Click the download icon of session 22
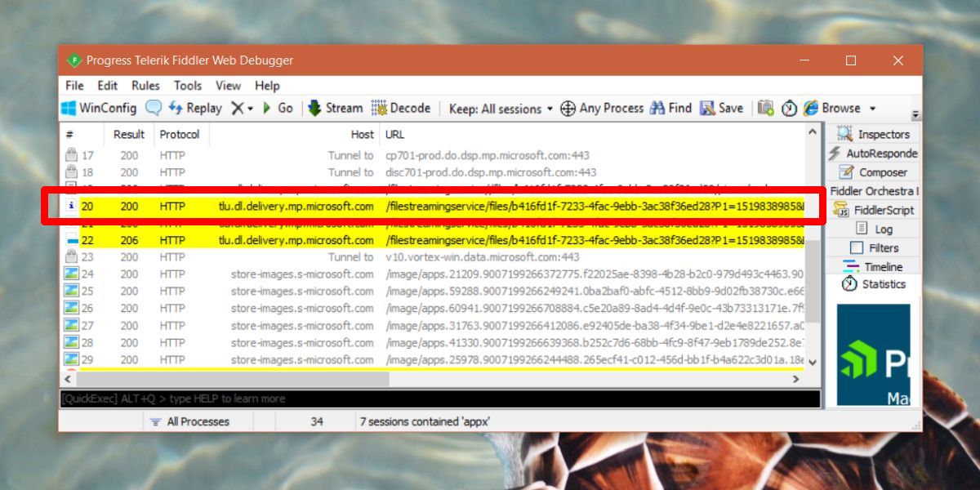This screenshot has height=490, width=980. coord(71,240)
